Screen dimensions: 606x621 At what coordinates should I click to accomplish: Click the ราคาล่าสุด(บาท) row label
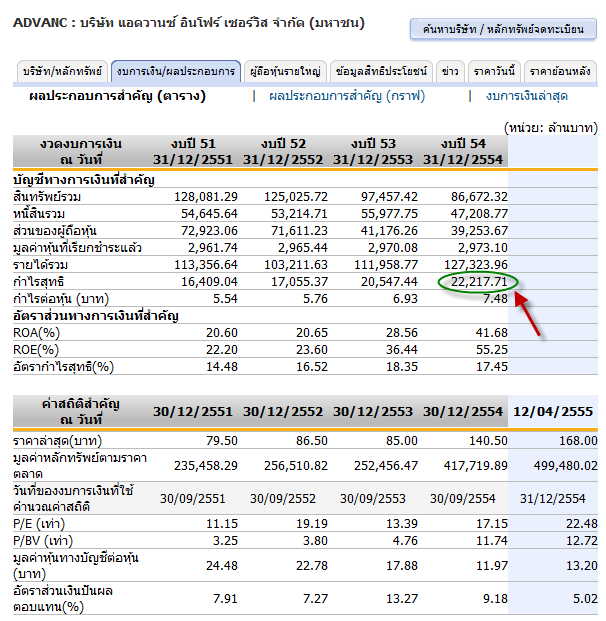click(57, 441)
